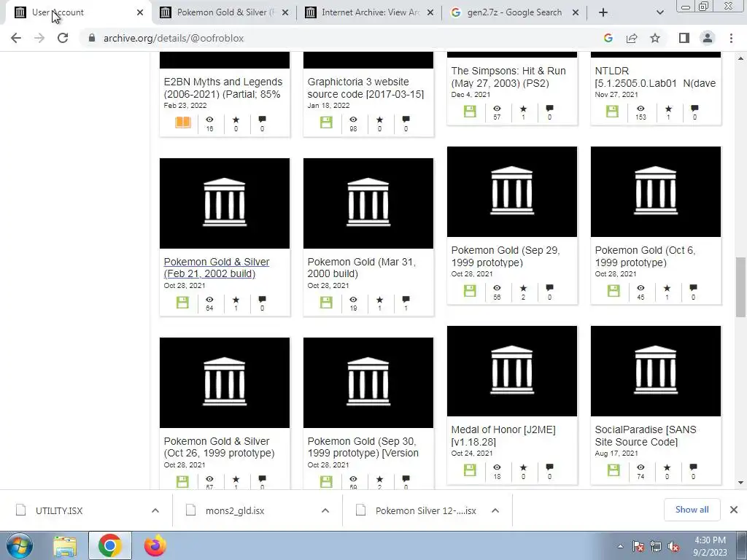This screenshot has height=560, width=747.
Task: Open thumbnail above Medal of Honor [J2ME]
Action: point(512,371)
